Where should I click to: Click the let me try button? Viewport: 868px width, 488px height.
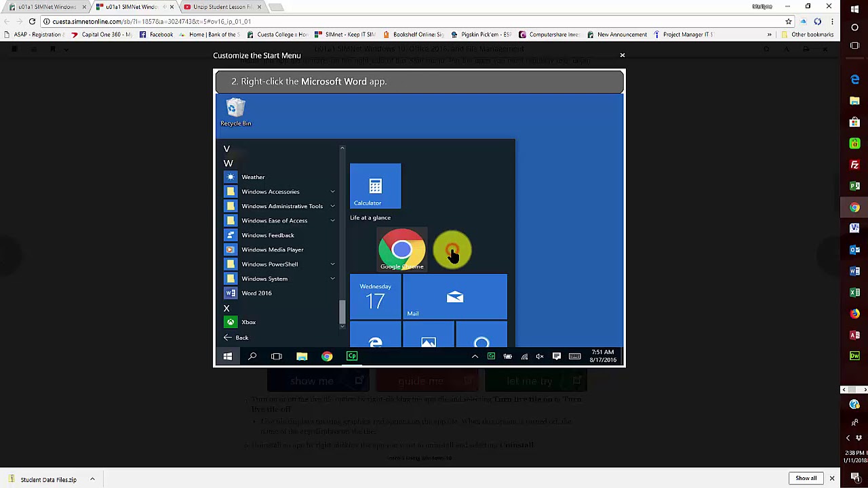pyautogui.click(x=536, y=381)
